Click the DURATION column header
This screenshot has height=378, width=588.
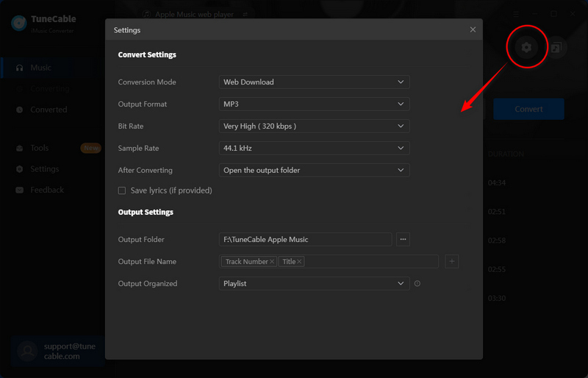tap(506, 154)
